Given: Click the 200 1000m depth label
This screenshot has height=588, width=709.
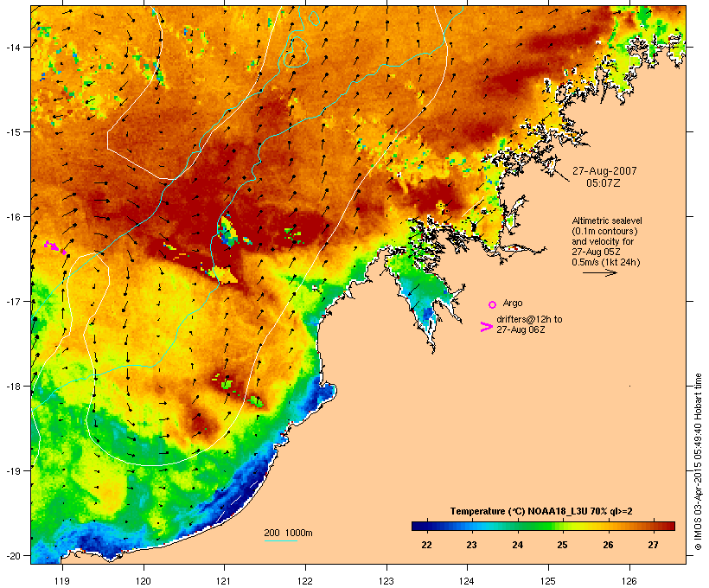Looking at the screenshot, I should 288,533.
